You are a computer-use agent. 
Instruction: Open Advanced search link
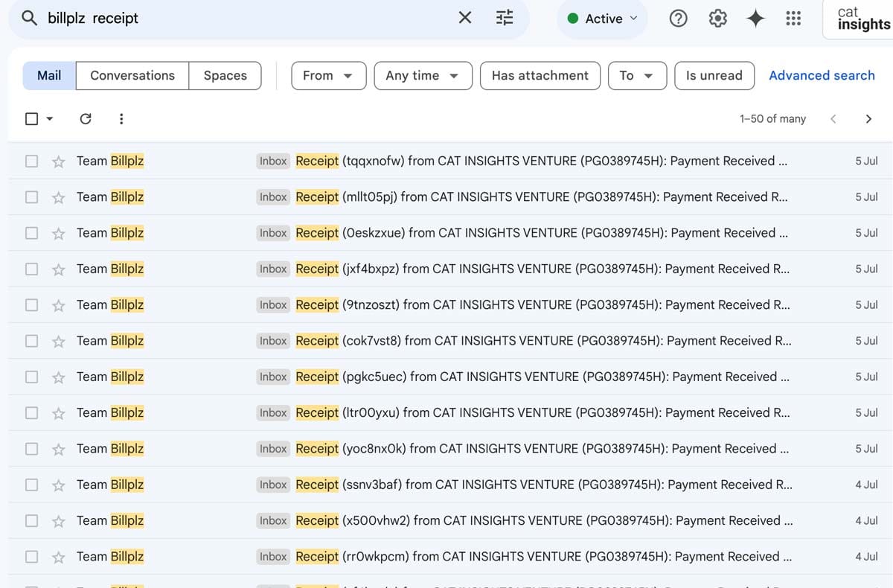coord(822,75)
